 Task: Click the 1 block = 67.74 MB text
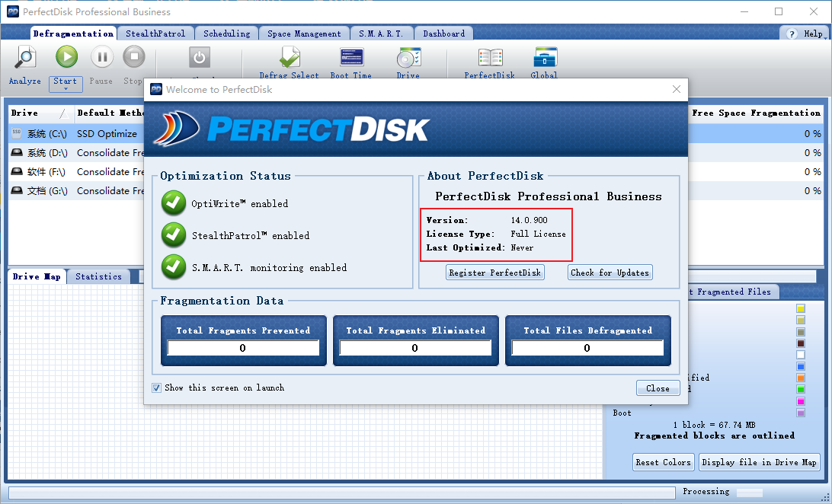714,425
